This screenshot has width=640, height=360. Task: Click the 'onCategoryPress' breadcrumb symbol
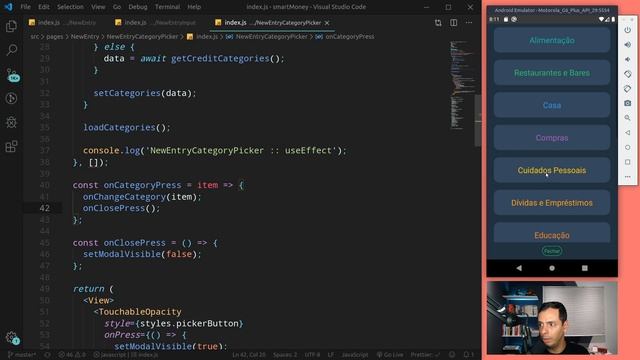[345, 37]
